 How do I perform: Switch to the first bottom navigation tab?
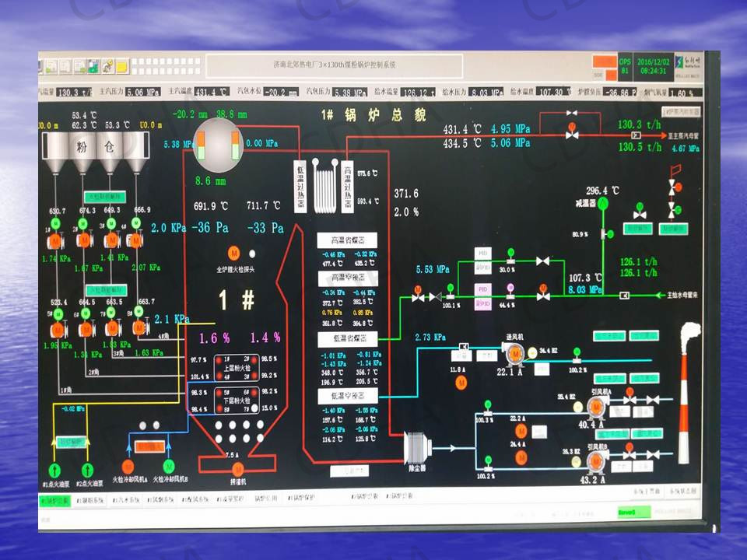tap(55, 499)
